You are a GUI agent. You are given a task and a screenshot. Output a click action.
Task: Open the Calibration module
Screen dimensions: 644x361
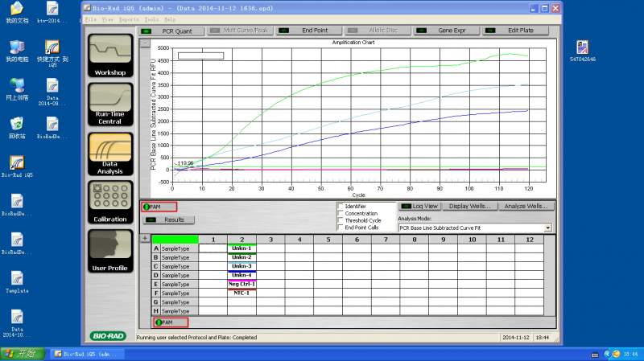110,203
